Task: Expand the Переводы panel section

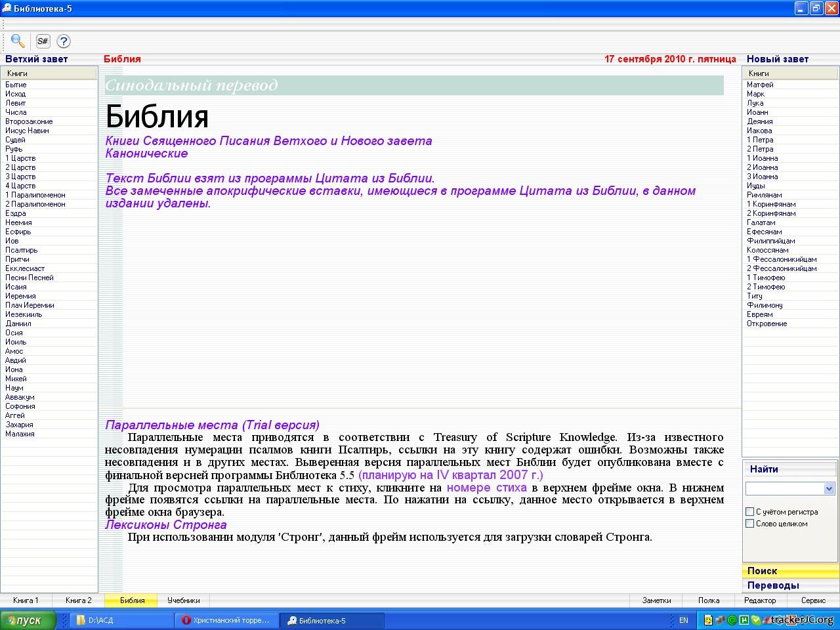Action: tap(773, 585)
